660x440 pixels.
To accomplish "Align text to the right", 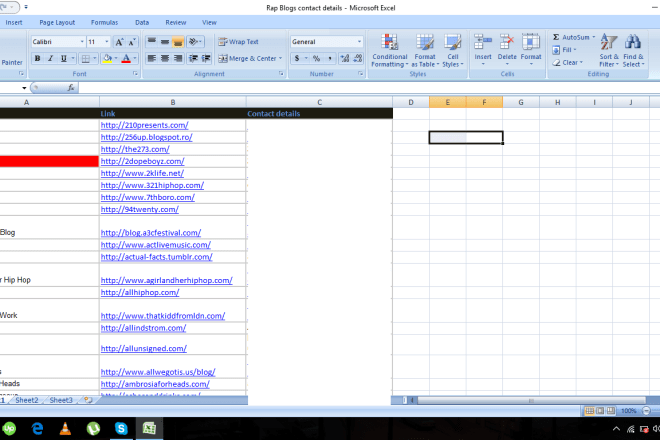I will click(178, 59).
